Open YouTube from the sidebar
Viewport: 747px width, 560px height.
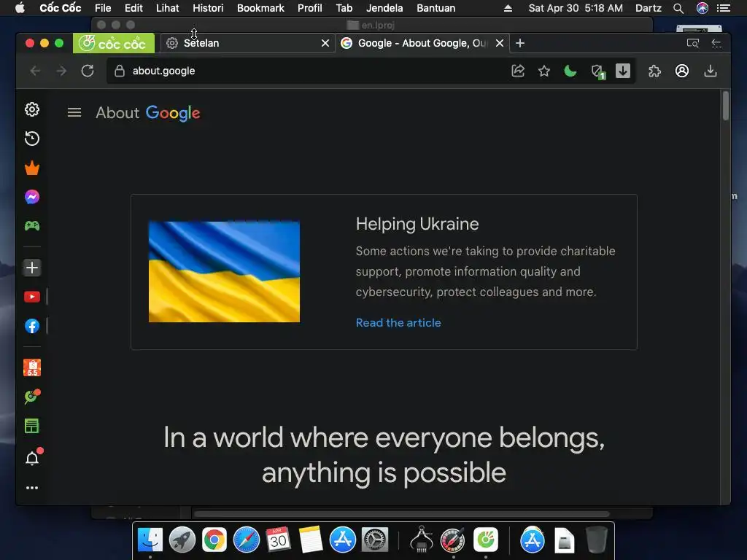(32, 297)
